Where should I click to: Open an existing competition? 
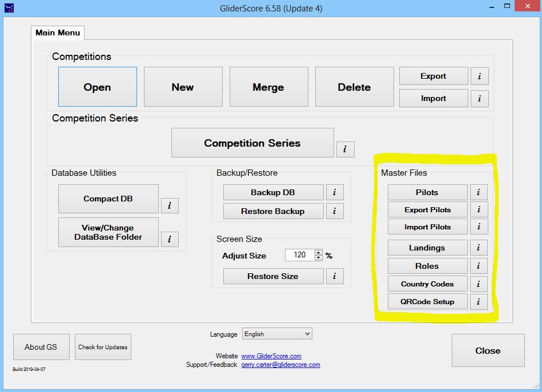pos(98,87)
